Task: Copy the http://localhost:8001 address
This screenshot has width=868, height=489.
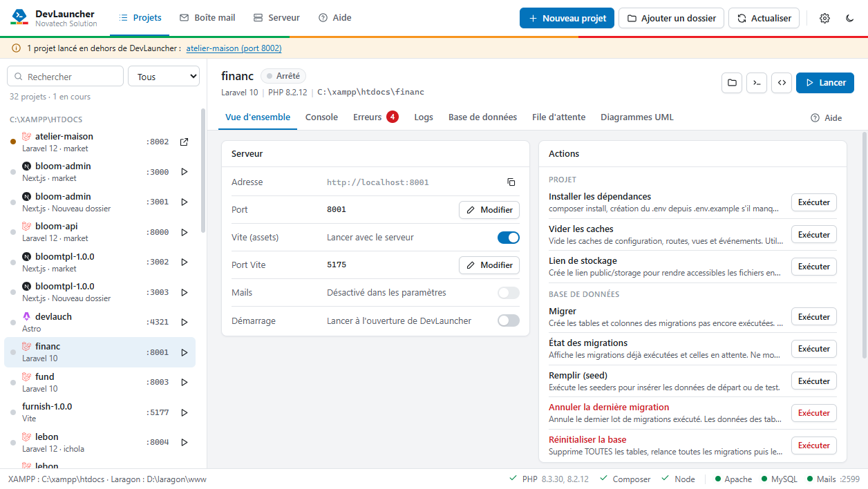Action: pos(511,182)
